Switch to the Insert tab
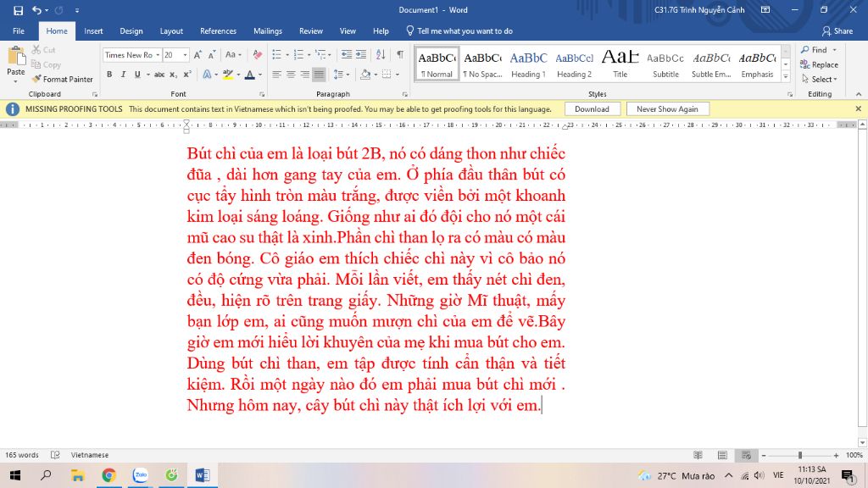 [x=93, y=31]
